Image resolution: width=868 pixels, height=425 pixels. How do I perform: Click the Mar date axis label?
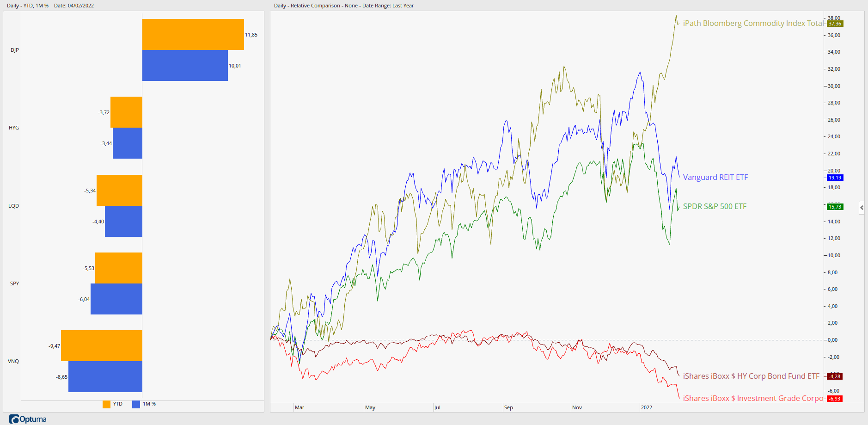pyautogui.click(x=300, y=407)
